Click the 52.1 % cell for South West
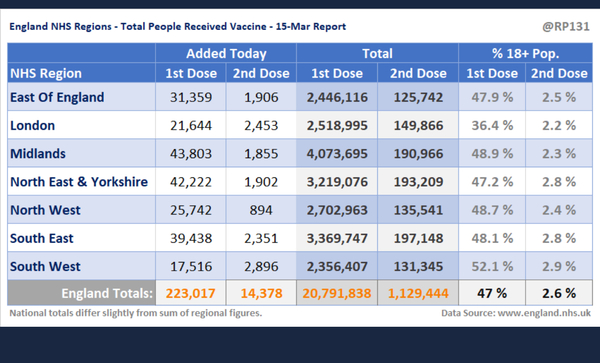Viewport: 600px width, 363px height. pos(492,266)
